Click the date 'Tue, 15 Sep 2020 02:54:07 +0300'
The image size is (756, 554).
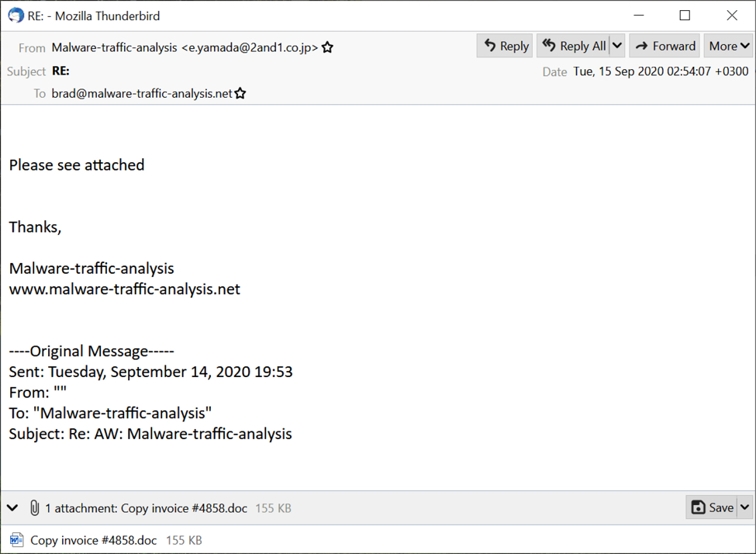point(661,71)
